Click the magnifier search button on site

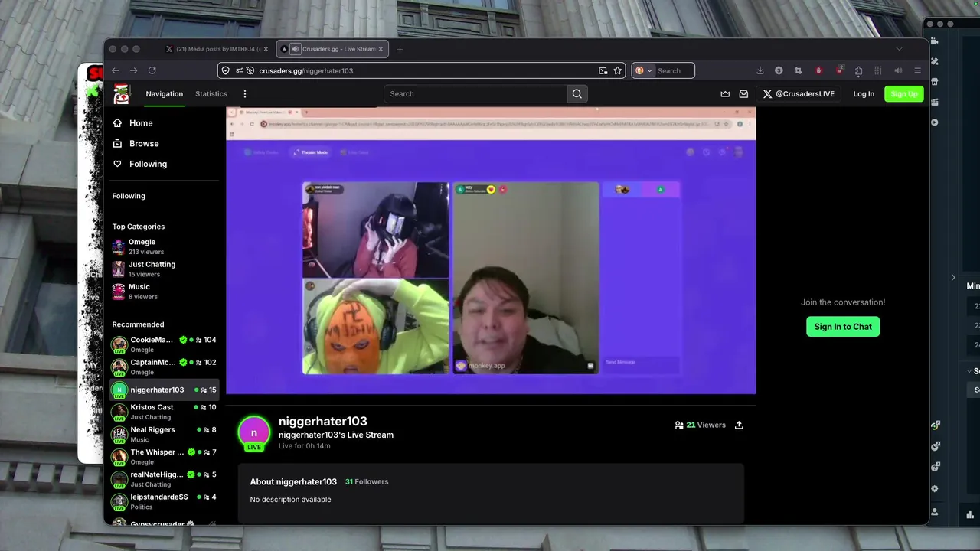[x=577, y=94]
